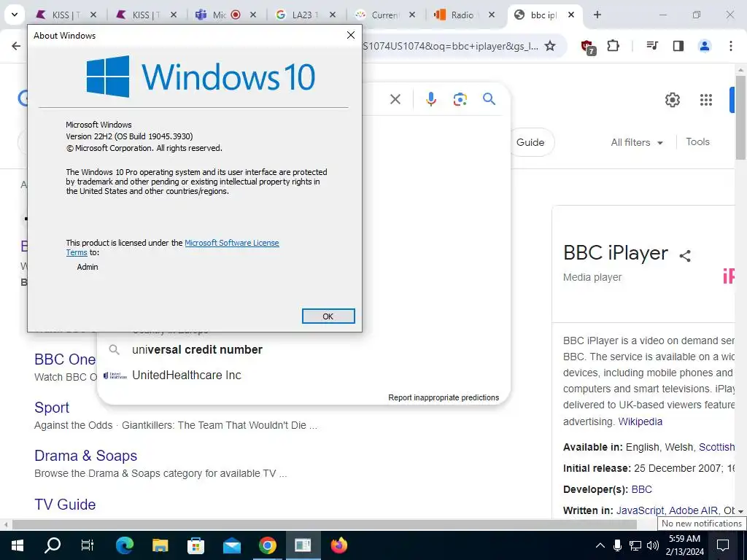
Task: Open File Explorer from taskbar
Action: pos(160,545)
